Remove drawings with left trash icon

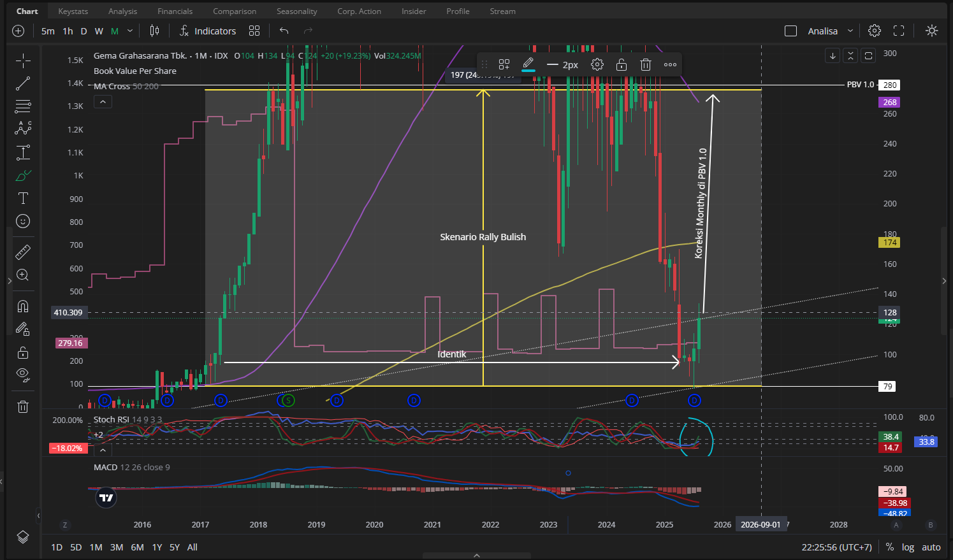pyautogui.click(x=23, y=406)
